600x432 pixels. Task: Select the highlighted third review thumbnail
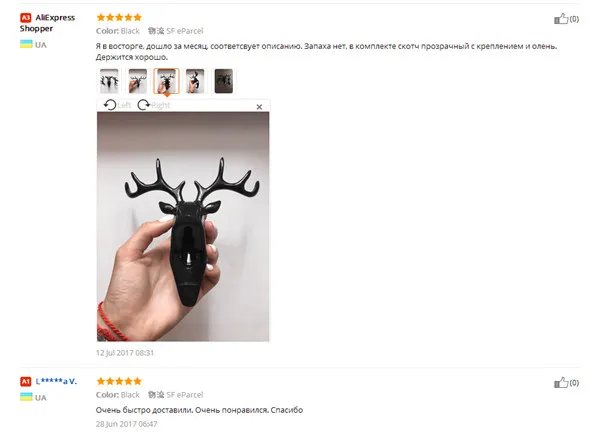[166, 81]
